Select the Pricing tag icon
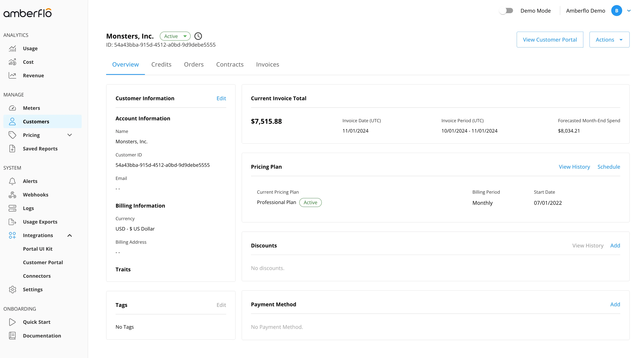 click(12, 135)
